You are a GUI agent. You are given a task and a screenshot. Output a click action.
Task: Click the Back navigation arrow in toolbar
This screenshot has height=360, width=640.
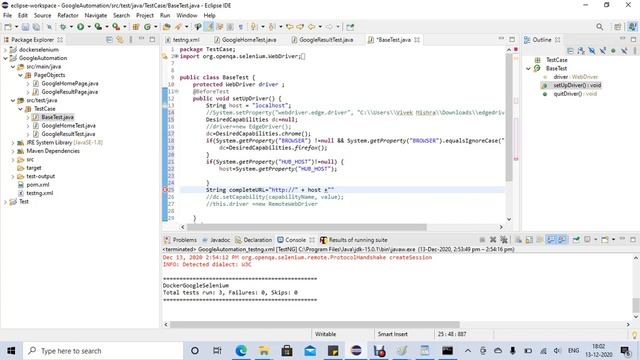click(311, 27)
